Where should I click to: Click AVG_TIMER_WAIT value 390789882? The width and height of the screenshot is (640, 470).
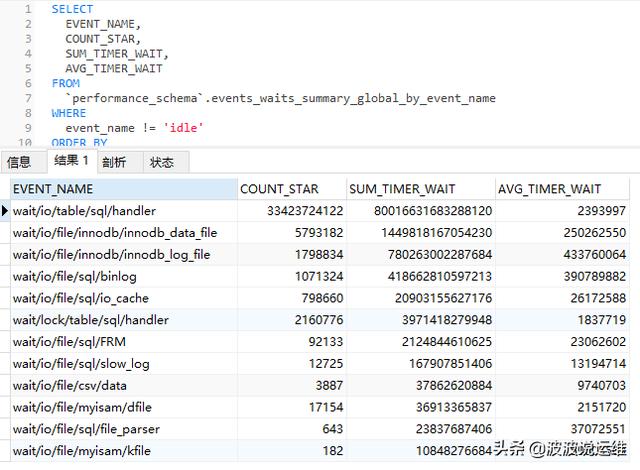[595, 277]
